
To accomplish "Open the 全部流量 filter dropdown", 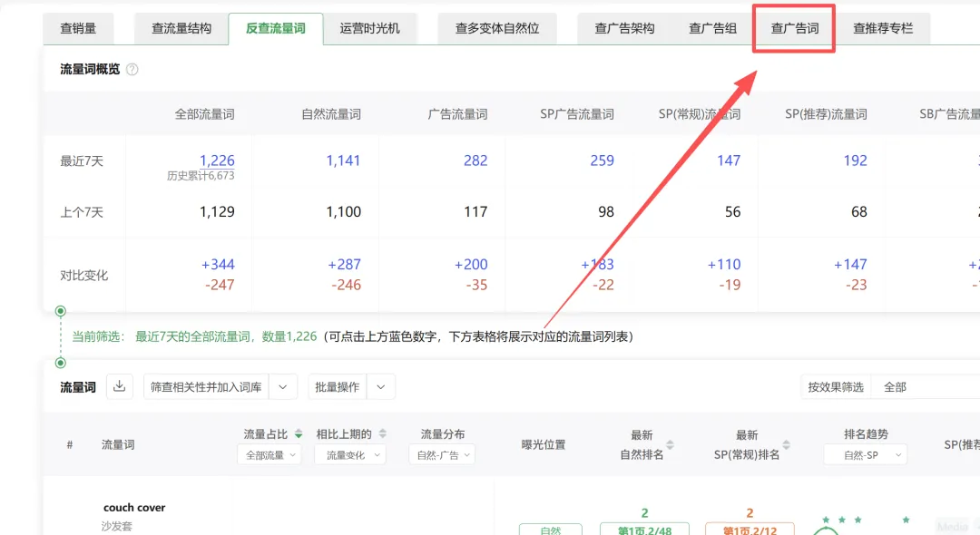I will [269, 455].
